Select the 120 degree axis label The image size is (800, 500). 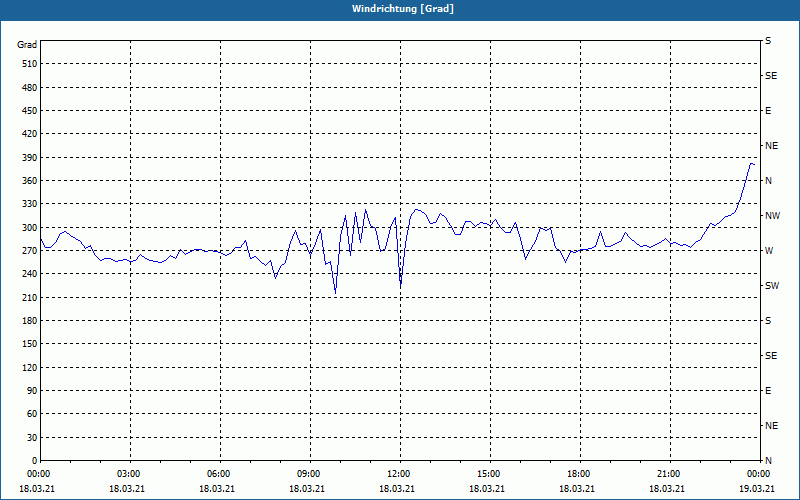pyautogui.click(x=30, y=367)
